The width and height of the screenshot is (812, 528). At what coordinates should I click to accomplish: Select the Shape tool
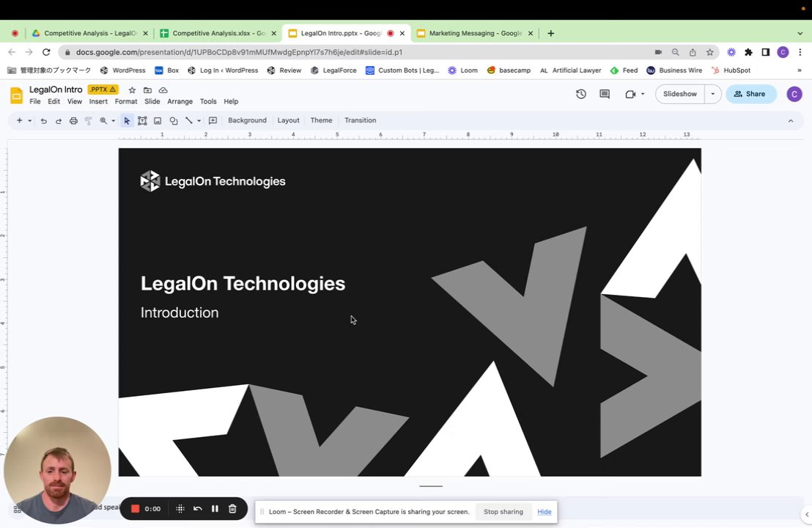pos(174,121)
